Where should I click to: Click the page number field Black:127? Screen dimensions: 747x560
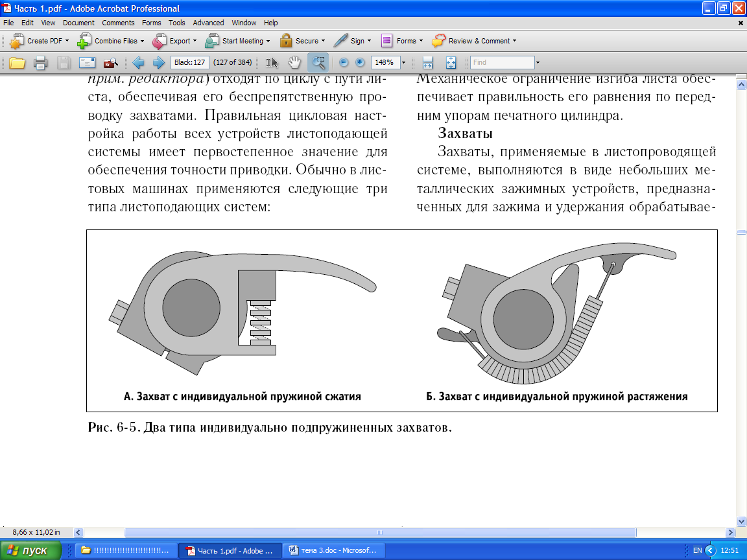pyautogui.click(x=189, y=62)
